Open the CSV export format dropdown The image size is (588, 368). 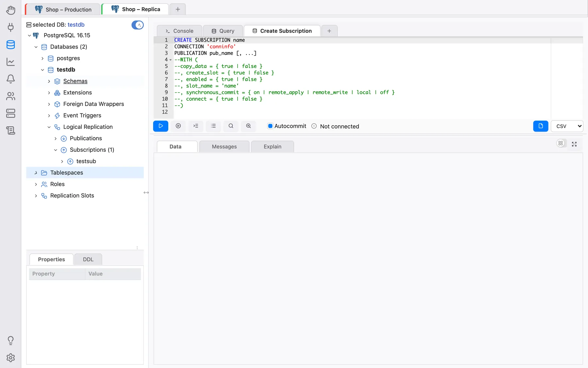click(567, 126)
